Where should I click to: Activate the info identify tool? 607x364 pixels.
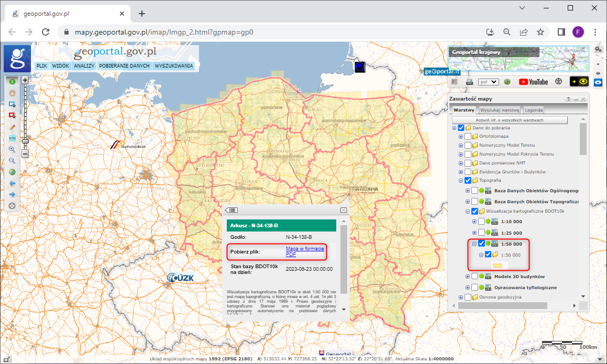click(12, 81)
